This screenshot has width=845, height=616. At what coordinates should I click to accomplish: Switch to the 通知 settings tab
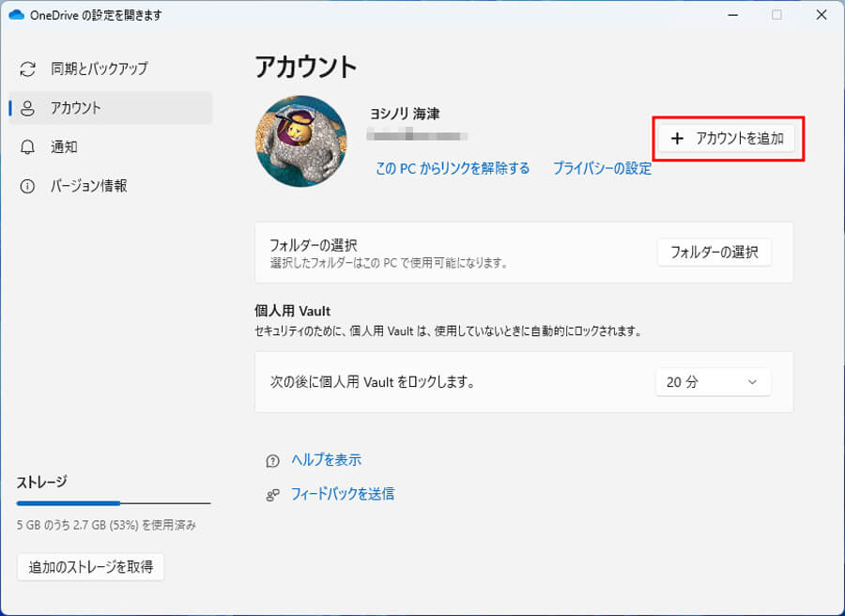click(111, 147)
